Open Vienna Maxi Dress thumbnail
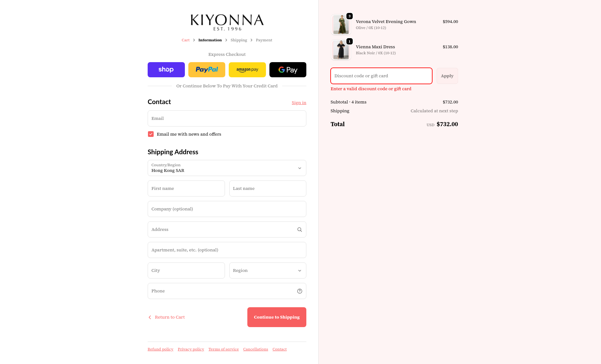Viewport: 601px width, 364px height. [x=341, y=50]
